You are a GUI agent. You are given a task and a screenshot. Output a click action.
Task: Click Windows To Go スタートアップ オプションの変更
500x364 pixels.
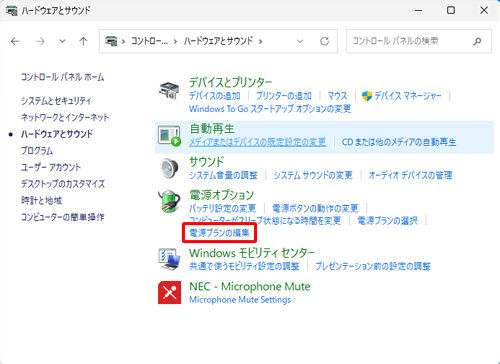[270, 109]
